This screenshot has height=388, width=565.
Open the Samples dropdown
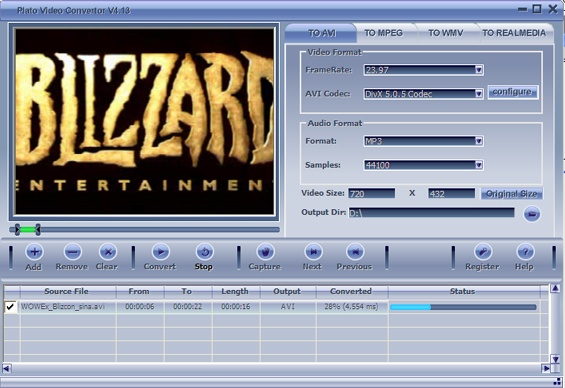(x=479, y=165)
